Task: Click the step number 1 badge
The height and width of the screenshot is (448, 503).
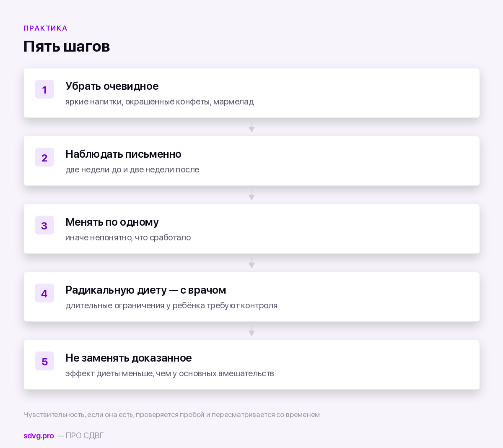Action: pos(44,89)
